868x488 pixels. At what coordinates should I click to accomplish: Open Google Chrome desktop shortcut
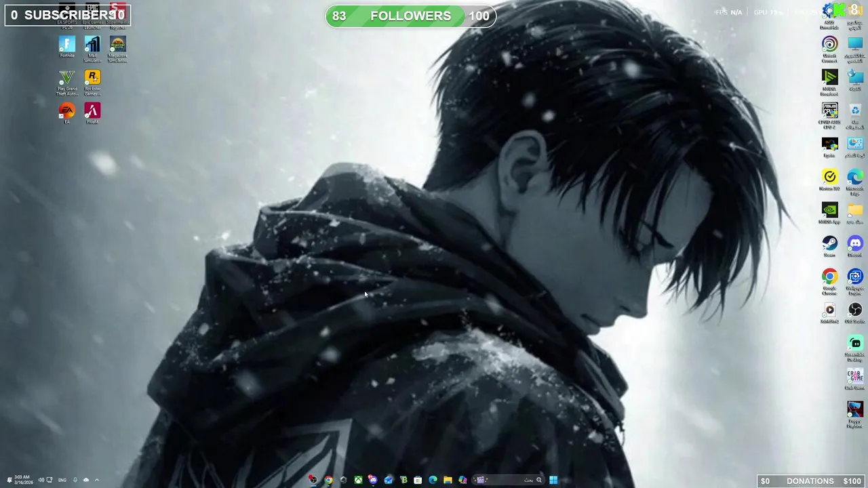point(829,282)
